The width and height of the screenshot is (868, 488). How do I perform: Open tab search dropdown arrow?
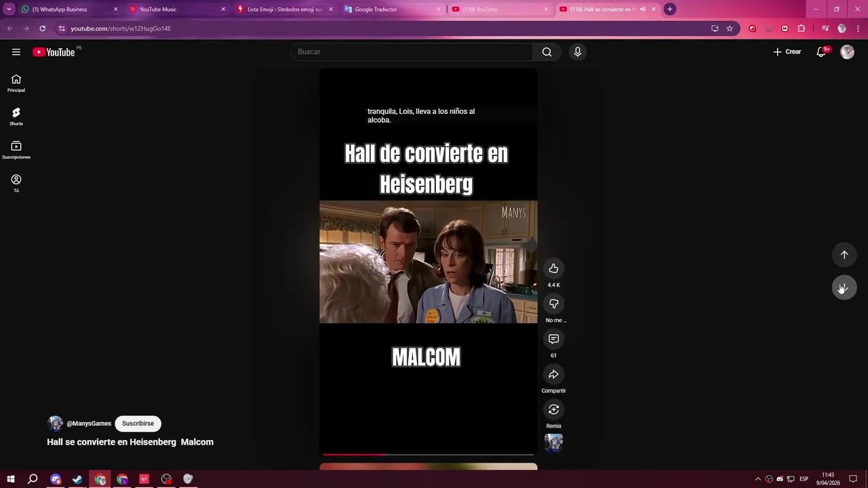point(9,9)
